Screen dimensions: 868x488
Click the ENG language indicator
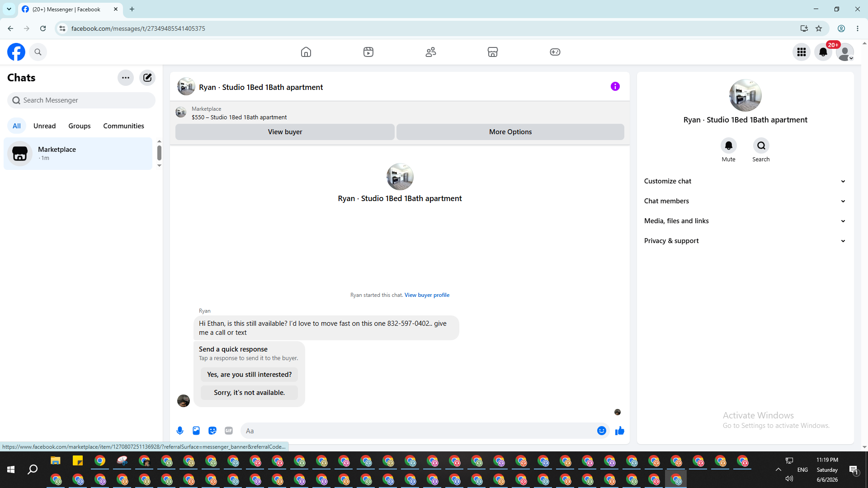(802, 470)
